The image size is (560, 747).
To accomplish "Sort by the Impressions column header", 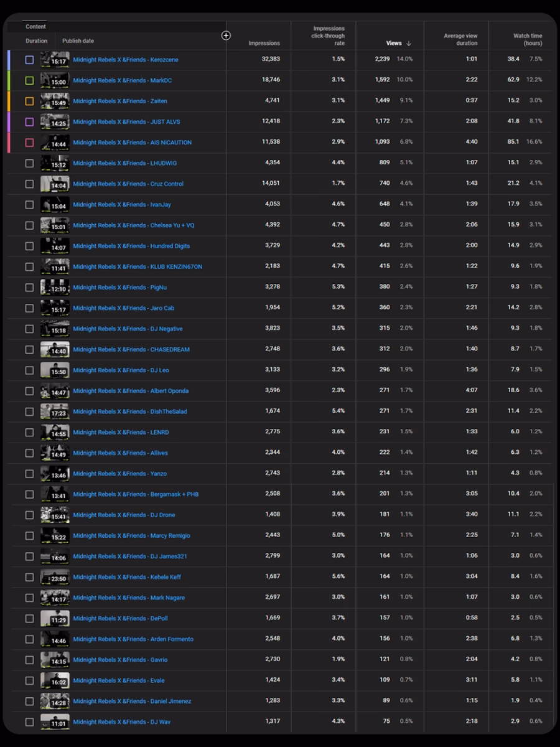I will 264,44.
